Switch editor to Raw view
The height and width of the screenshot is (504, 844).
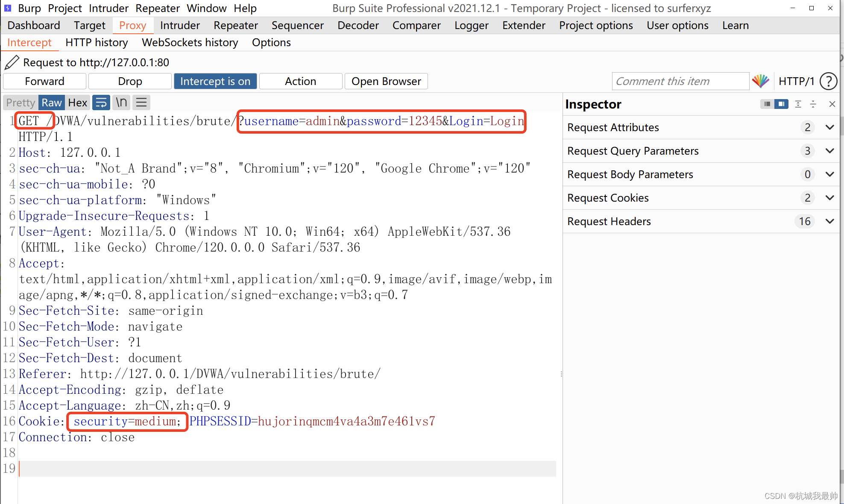52,103
